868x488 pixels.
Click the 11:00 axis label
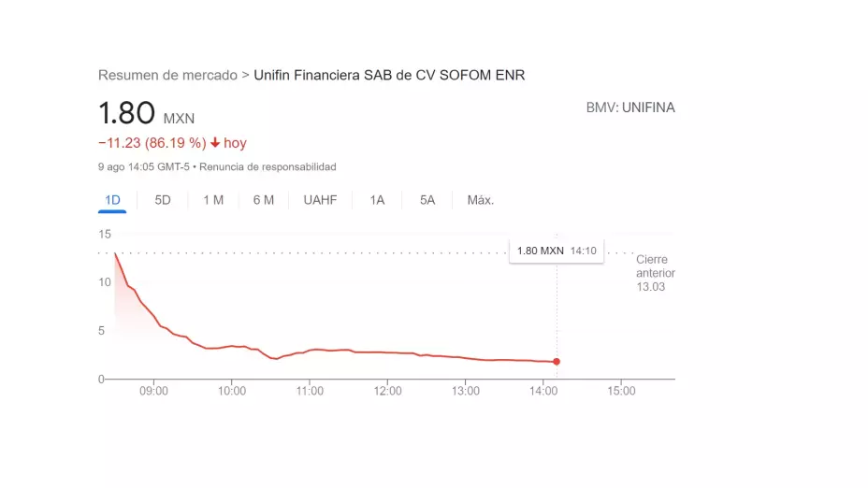click(310, 391)
